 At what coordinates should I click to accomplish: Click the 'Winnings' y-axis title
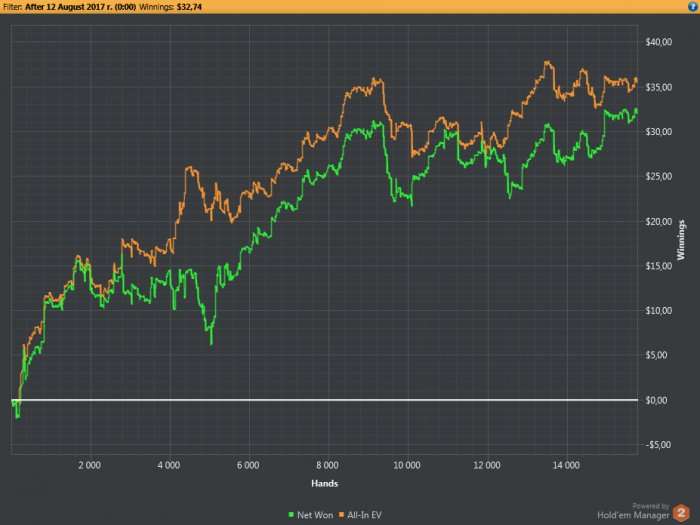(682, 237)
